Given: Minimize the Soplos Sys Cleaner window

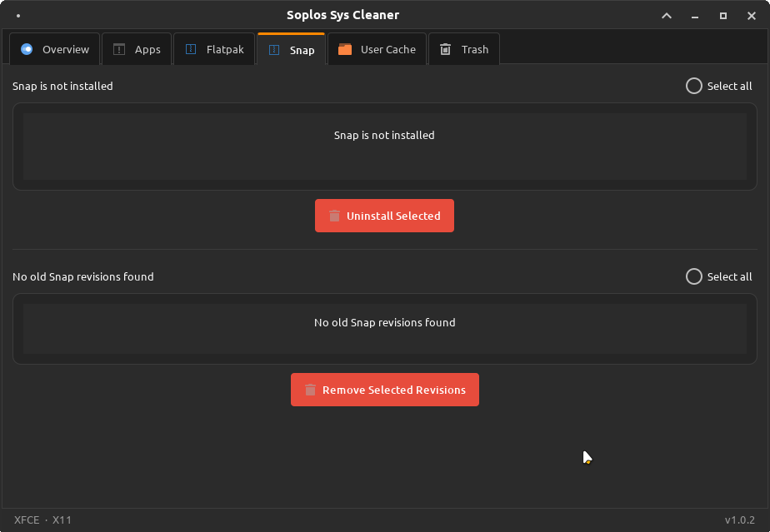Looking at the screenshot, I should click(x=695, y=16).
